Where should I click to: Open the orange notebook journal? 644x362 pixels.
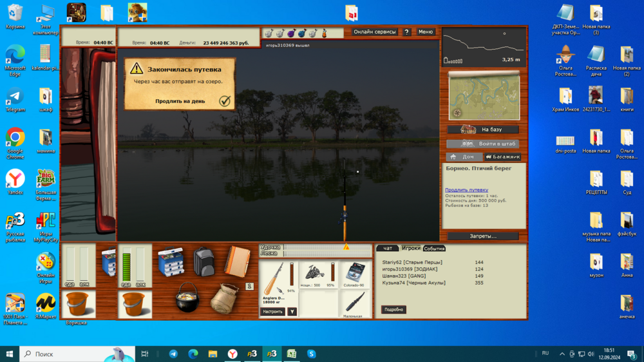tap(237, 262)
